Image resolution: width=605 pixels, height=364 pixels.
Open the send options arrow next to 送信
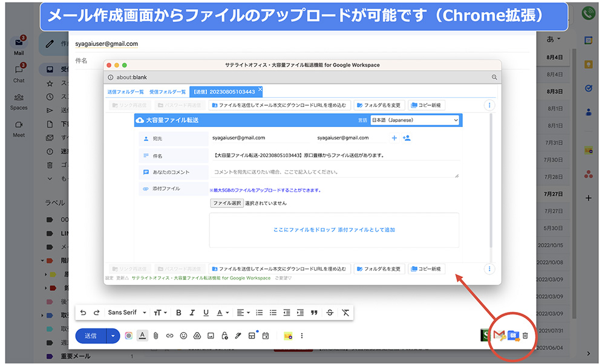113,336
